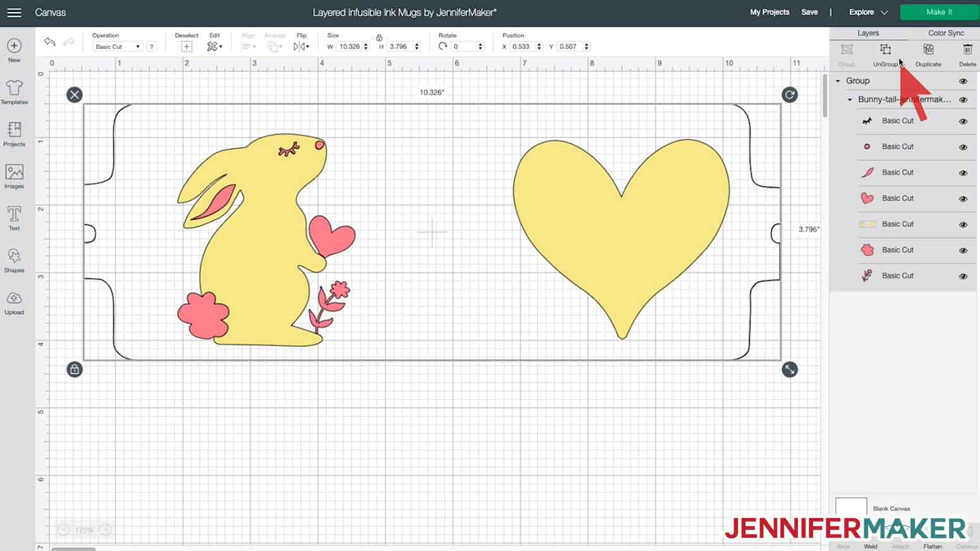Image resolution: width=980 pixels, height=551 pixels.
Task: Collapse the Bunny-tail layer group
Action: [850, 100]
